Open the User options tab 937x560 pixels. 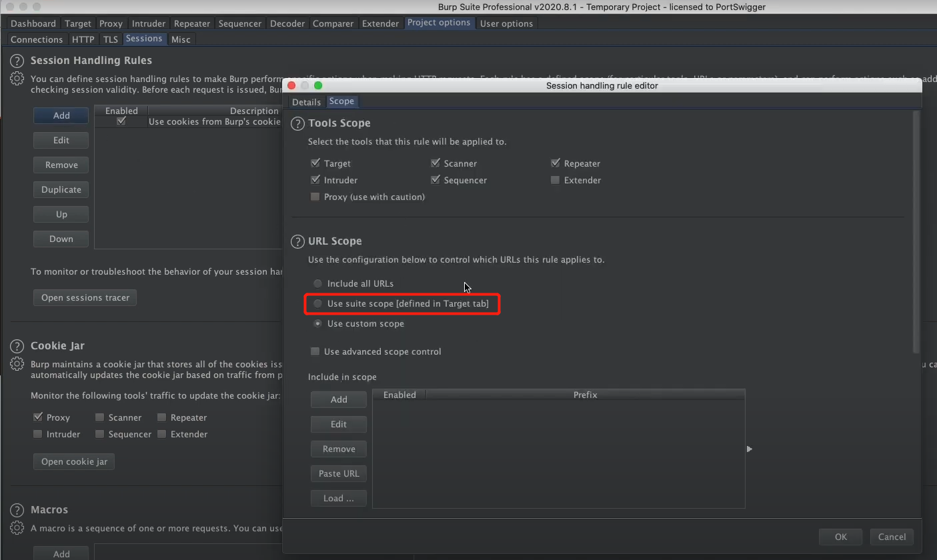click(x=507, y=23)
